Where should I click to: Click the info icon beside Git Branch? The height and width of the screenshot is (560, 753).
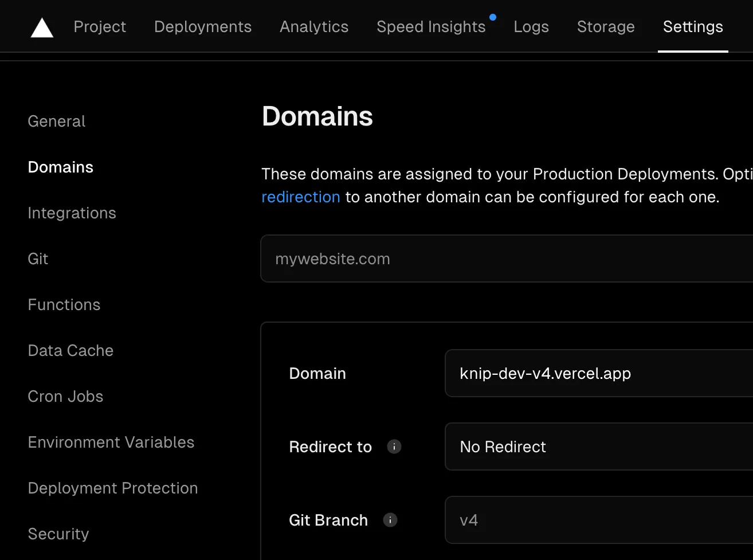pos(390,520)
